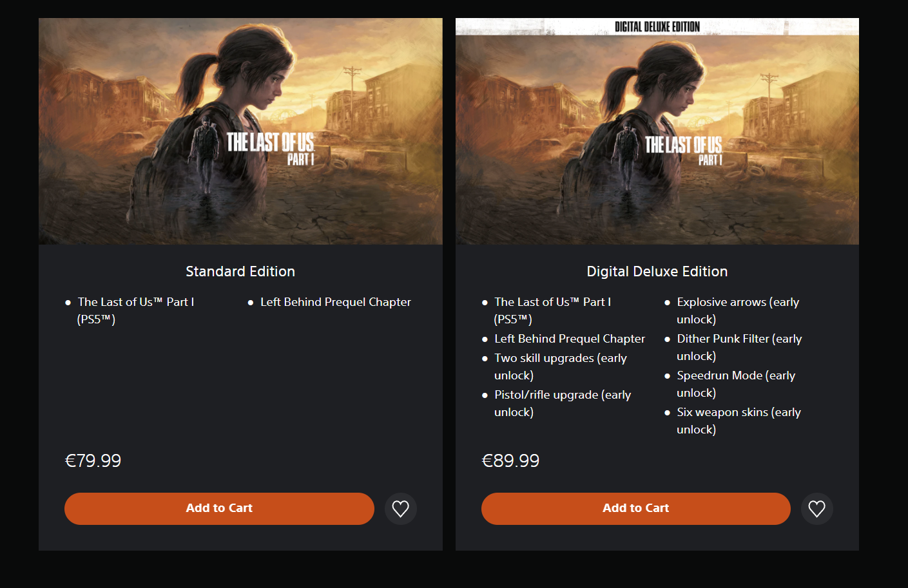Add Digital Deluxe Edition to cart
This screenshot has height=588, width=908.
(x=635, y=509)
